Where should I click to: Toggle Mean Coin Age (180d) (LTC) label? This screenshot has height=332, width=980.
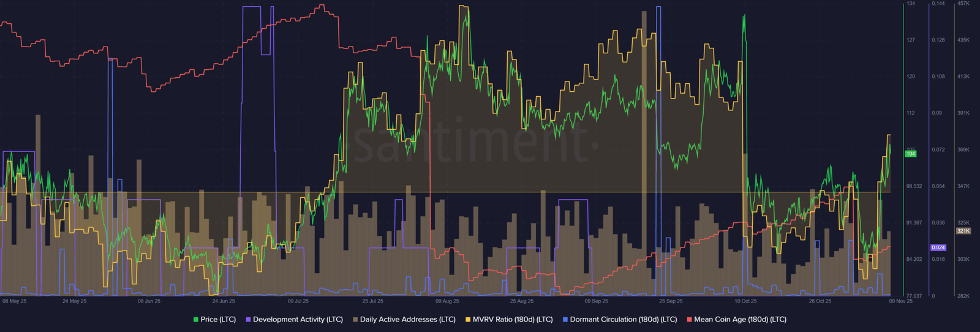[x=740, y=320]
